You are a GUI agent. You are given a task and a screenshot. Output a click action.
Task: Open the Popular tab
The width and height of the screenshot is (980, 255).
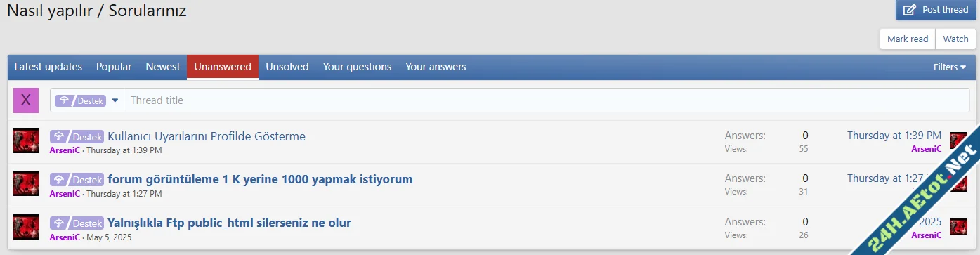[114, 67]
